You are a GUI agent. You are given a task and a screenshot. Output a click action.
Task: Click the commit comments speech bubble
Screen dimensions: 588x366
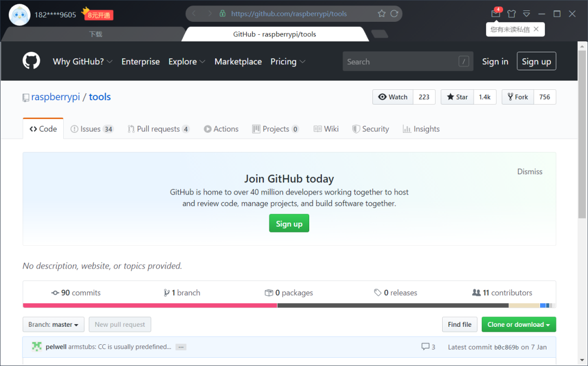[x=425, y=346]
